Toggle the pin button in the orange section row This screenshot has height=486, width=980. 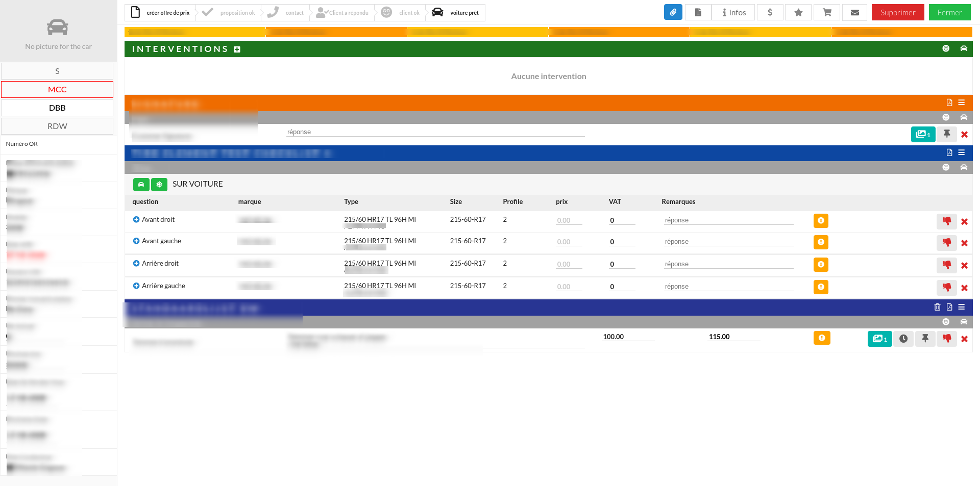coord(946,134)
